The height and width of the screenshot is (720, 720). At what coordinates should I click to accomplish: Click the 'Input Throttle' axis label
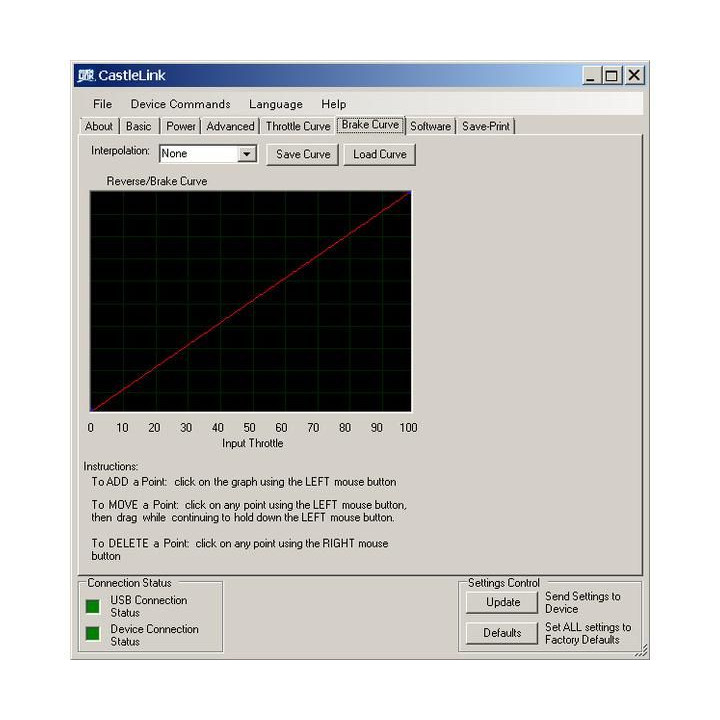coord(253,443)
